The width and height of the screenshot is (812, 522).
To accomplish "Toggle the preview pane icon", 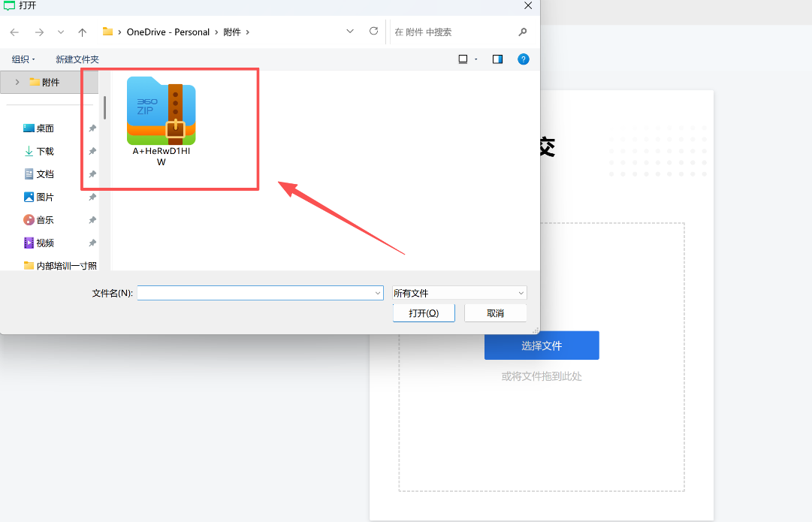I will click(497, 59).
